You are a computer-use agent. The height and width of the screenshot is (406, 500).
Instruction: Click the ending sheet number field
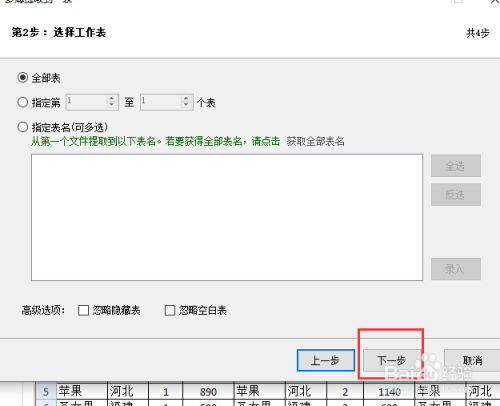[161, 102]
